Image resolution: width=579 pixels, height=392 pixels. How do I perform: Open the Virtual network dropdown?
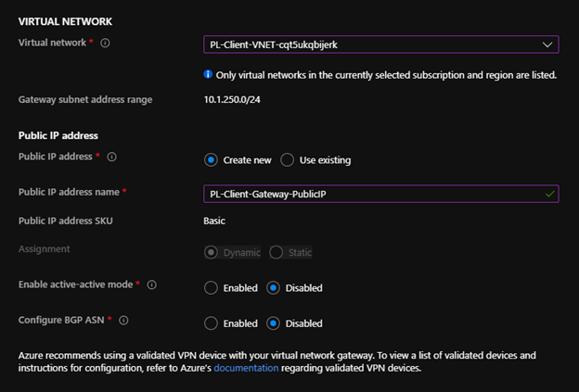tap(380, 44)
